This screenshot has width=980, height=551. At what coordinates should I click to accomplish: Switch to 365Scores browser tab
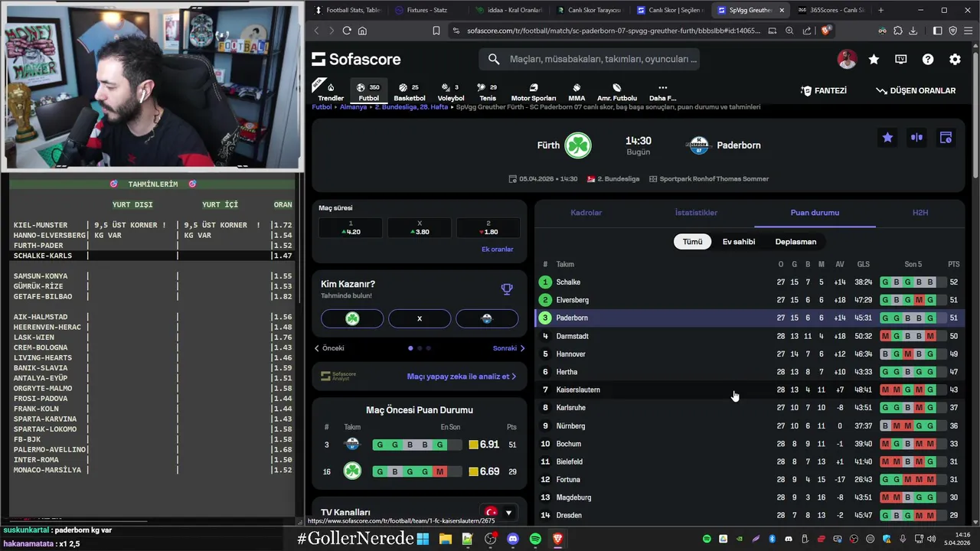[x=830, y=10]
